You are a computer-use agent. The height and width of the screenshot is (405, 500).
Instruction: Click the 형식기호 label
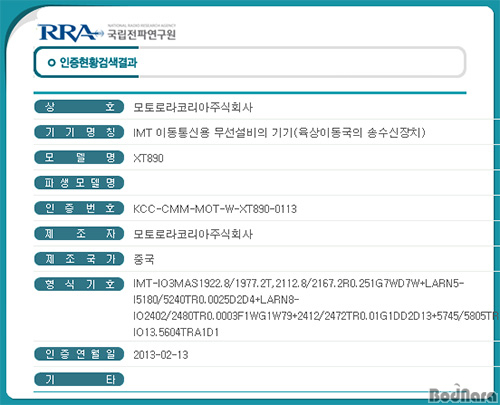[x=79, y=284]
